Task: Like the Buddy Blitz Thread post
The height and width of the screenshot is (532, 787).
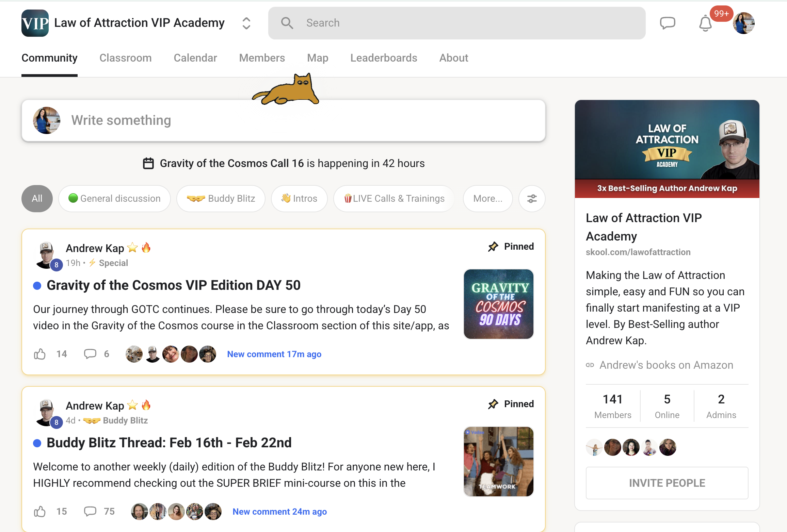Action: click(40, 511)
